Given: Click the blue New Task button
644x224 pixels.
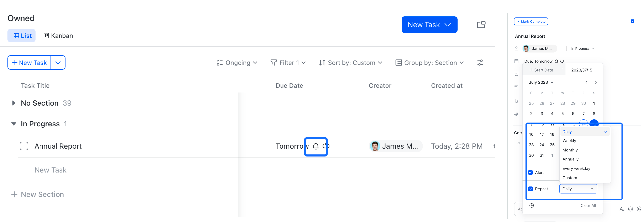Looking at the screenshot, I should tap(430, 25).
